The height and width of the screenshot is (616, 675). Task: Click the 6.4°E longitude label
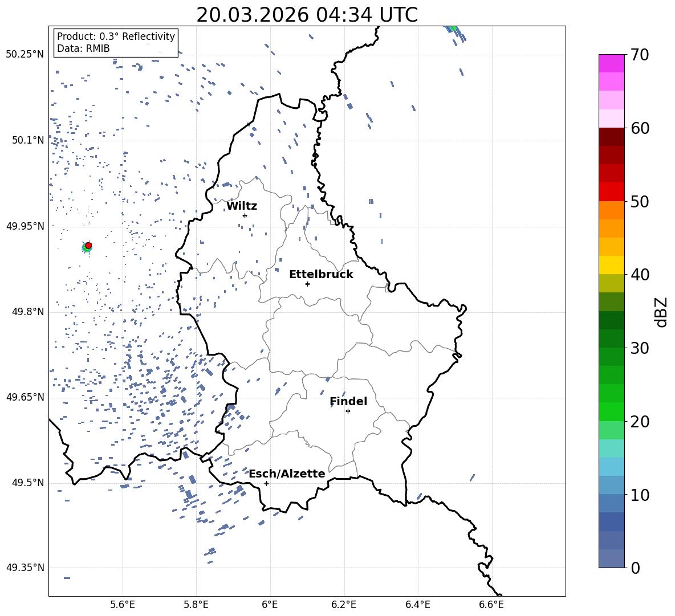pyautogui.click(x=417, y=605)
